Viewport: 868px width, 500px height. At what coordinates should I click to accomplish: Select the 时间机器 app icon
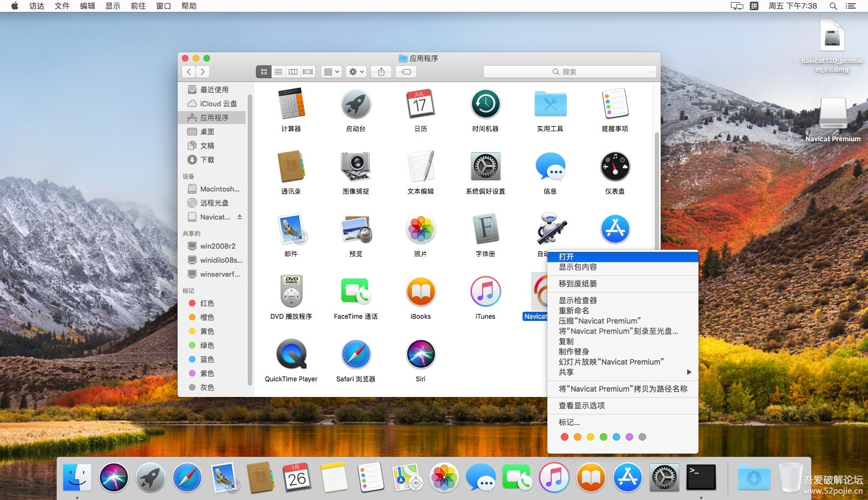point(485,104)
